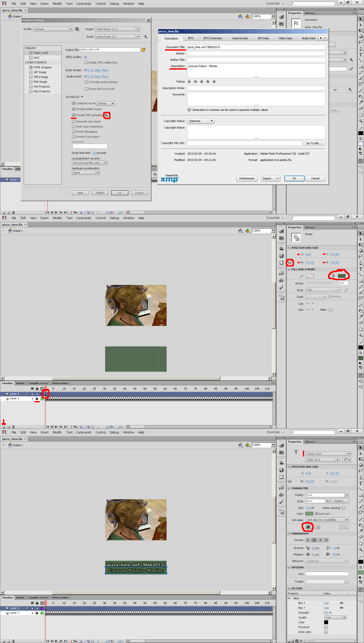This screenshot has height=643, width=364.
Task: Switch to the Audio Data tab
Action: tap(309, 38)
